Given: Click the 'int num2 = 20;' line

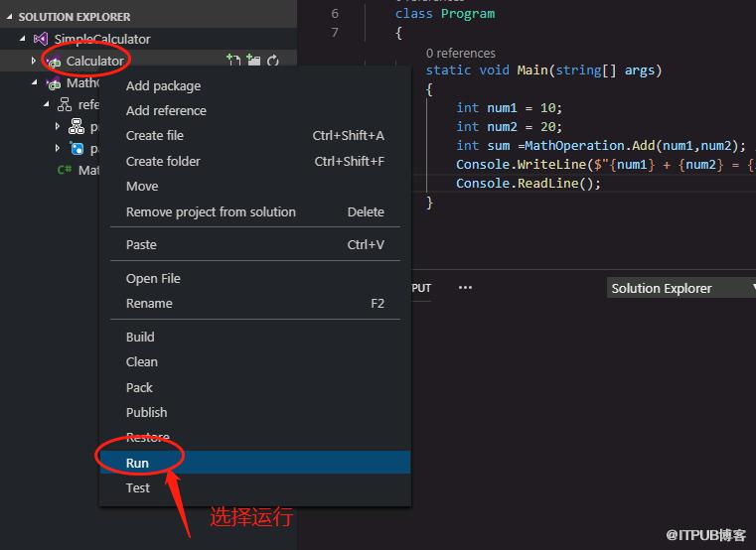Looking at the screenshot, I should 510,127.
